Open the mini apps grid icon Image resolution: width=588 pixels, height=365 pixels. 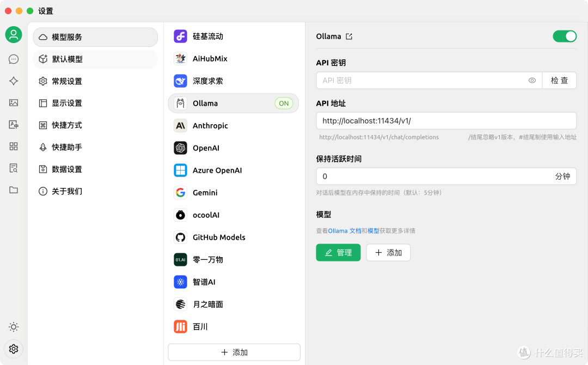[x=14, y=146]
